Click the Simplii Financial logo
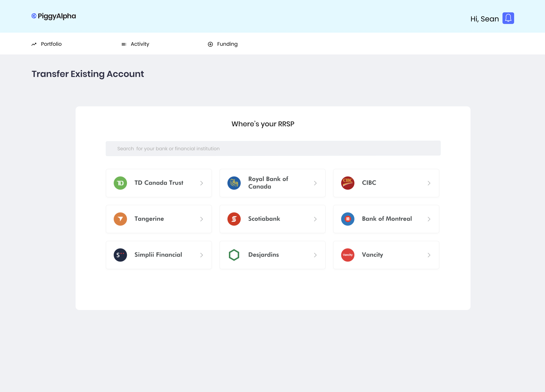545x392 pixels. (x=120, y=255)
